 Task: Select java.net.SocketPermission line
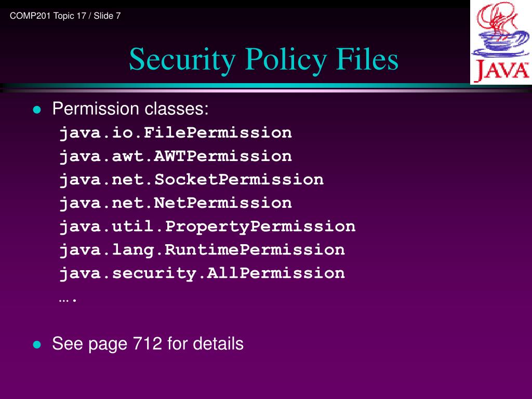click(191, 179)
